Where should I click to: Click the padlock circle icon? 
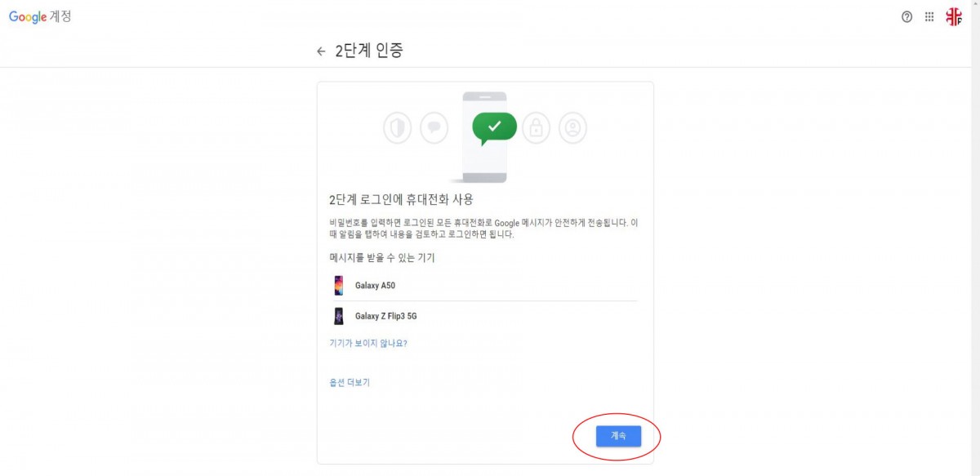click(x=537, y=127)
